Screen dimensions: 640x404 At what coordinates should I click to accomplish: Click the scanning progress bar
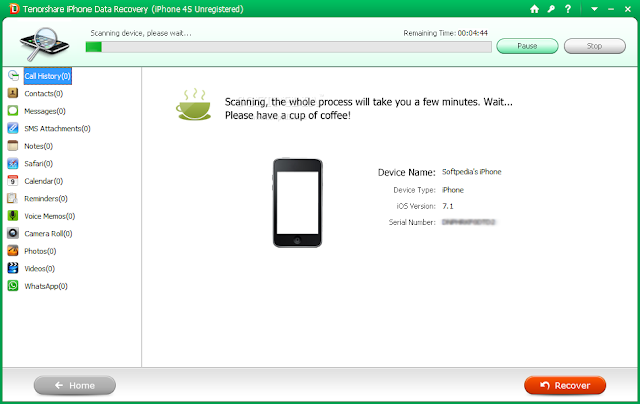coord(289,47)
